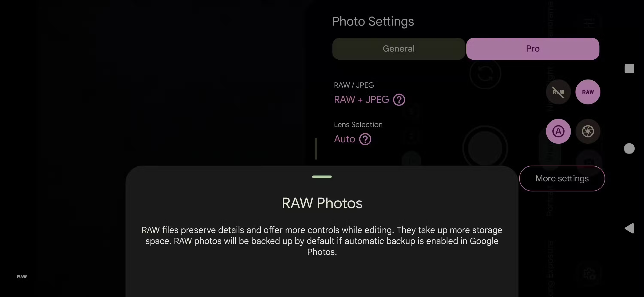Screen dimensions: 644x297
Task: Switch to the General settings tab
Action: coord(398,49)
